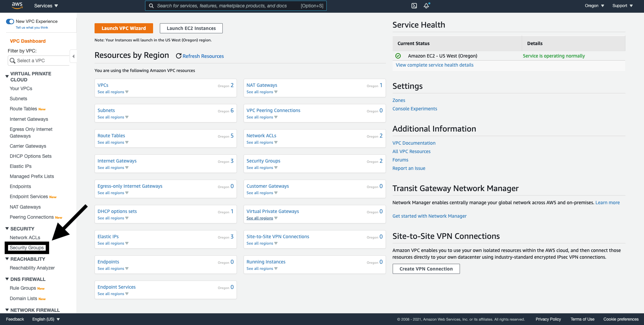This screenshot has width=644, height=325.
Task: Expand See all regions under NAT Gateways
Action: click(262, 92)
